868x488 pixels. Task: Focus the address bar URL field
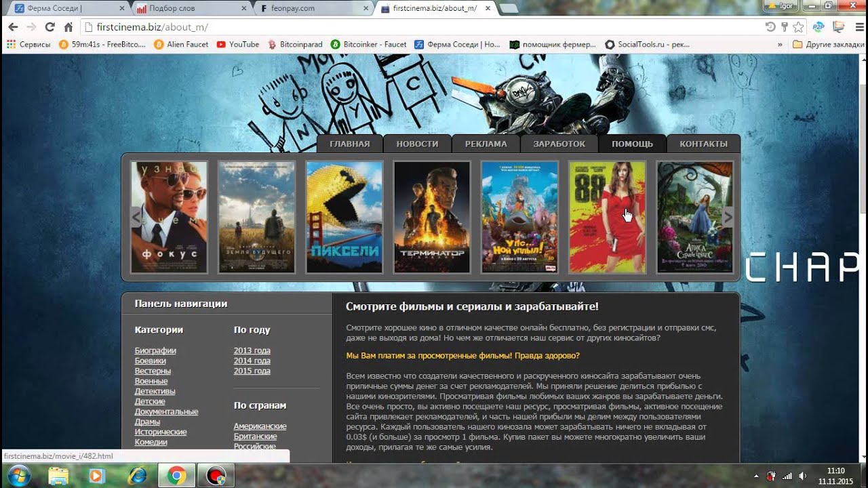click(x=420, y=27)
